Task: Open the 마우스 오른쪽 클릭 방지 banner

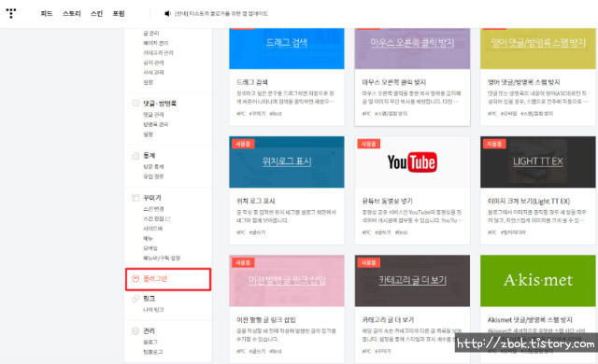Action: [412, 49]
